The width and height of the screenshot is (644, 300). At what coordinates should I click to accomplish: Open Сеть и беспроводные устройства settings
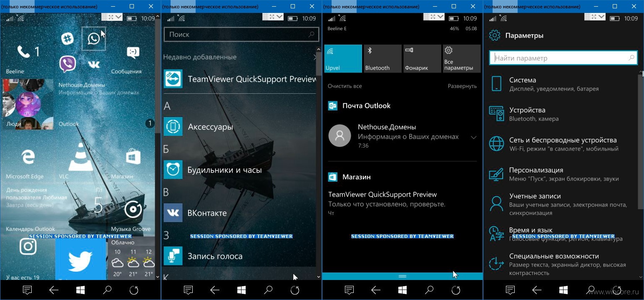(563, 144)
